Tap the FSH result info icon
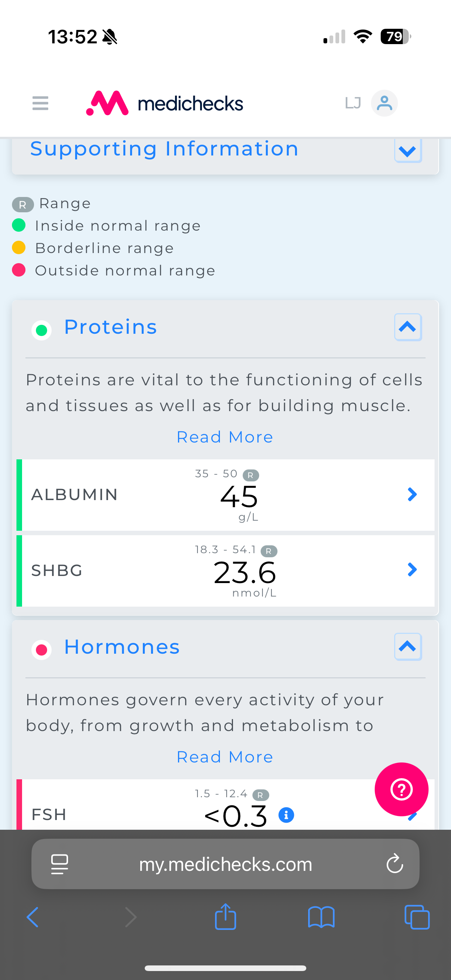The height and width of the screenshot is (980, 451). pyautogui.click(x=286, y=815)
